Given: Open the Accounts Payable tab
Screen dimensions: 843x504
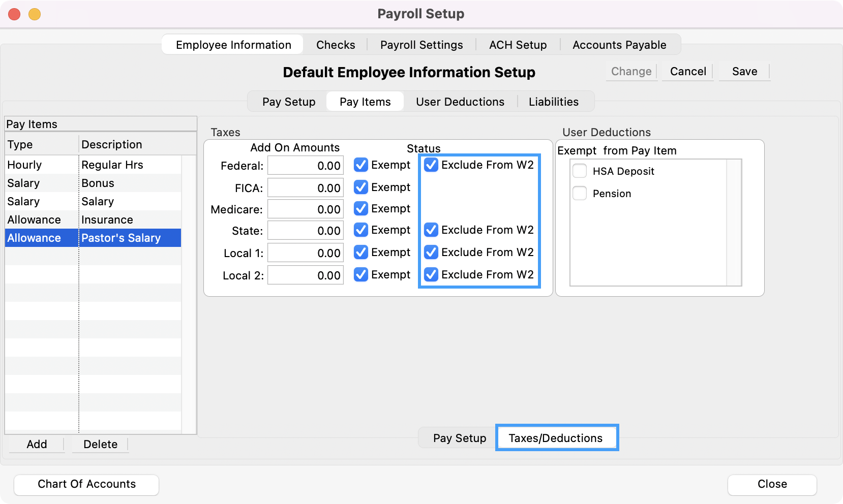Looking at the screenshot, I should (619, 45).
